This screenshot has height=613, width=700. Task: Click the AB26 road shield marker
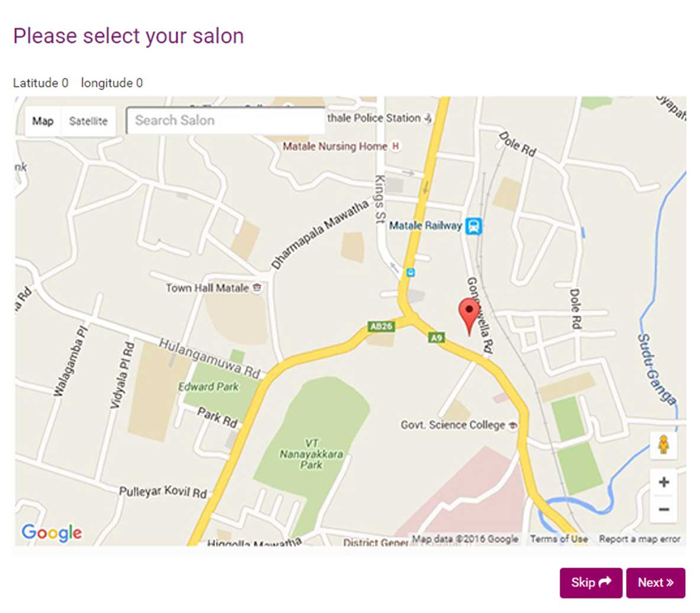(x=380, y=326)
